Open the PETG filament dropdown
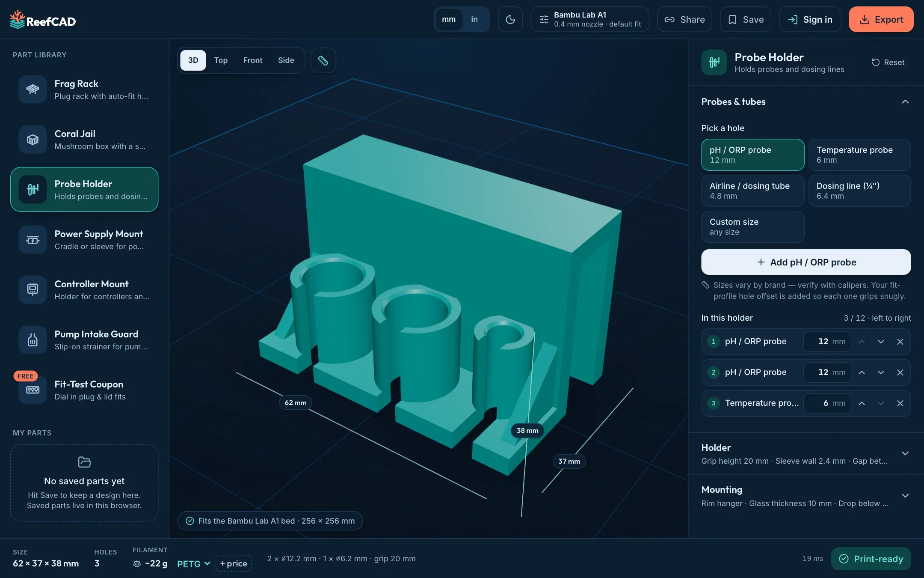This screenshot has height=578, width=924. [193, 563]
